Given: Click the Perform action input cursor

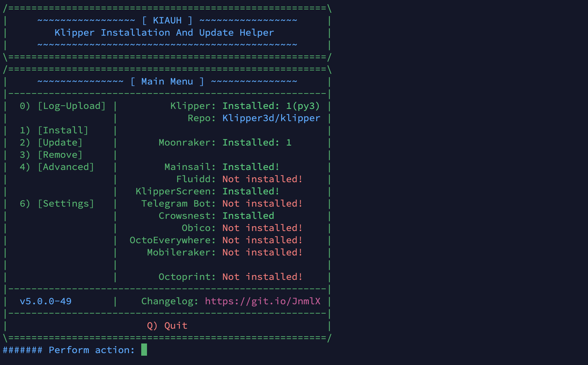Looking at the screenshot, I should click(144, 350).
